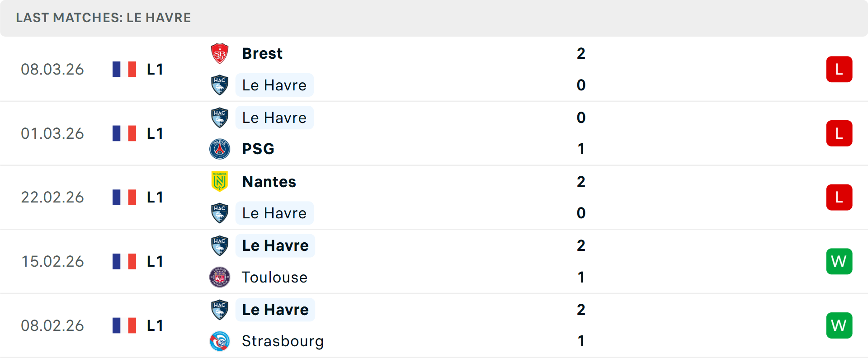
Task: Select the green W badge for the Toulouse match
Action: click(839, 261)
